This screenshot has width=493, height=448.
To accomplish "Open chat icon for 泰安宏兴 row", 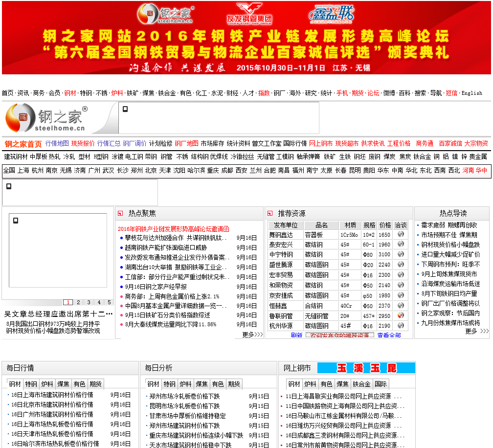I will point(401,244).
